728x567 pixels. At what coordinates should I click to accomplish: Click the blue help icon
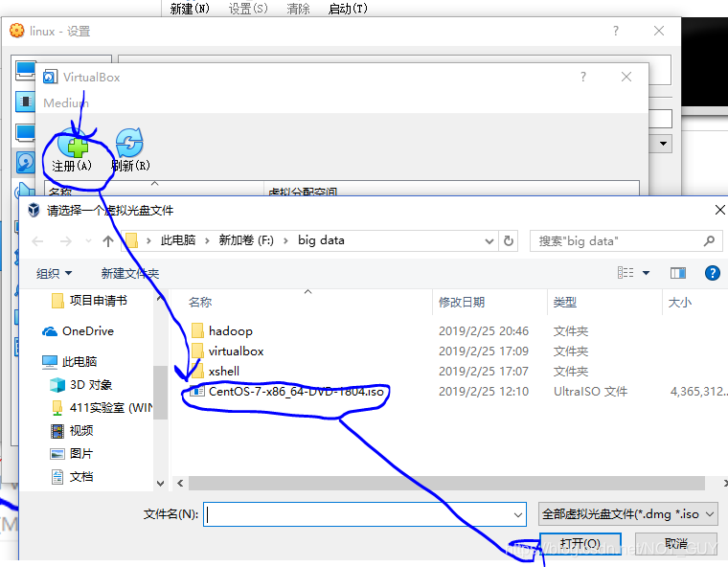(713, 273)
